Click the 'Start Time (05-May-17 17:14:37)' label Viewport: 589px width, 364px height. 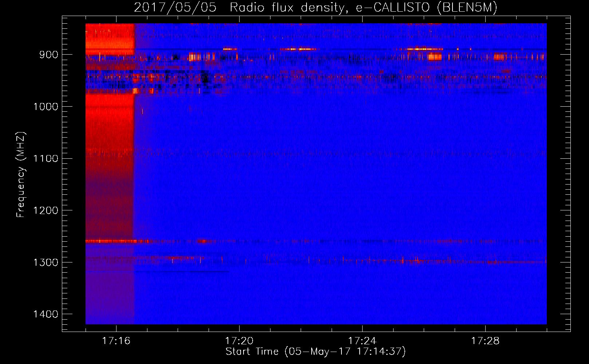(x=316, y=352)
